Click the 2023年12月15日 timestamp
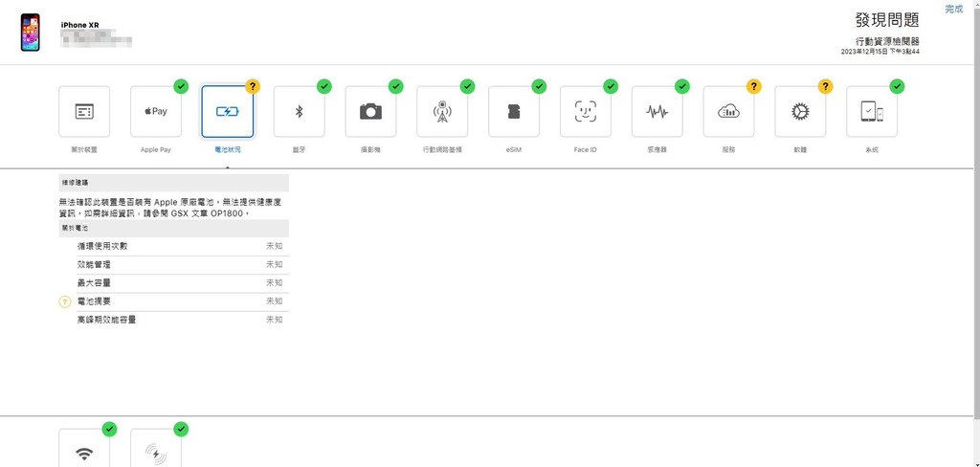 point(880,52)
